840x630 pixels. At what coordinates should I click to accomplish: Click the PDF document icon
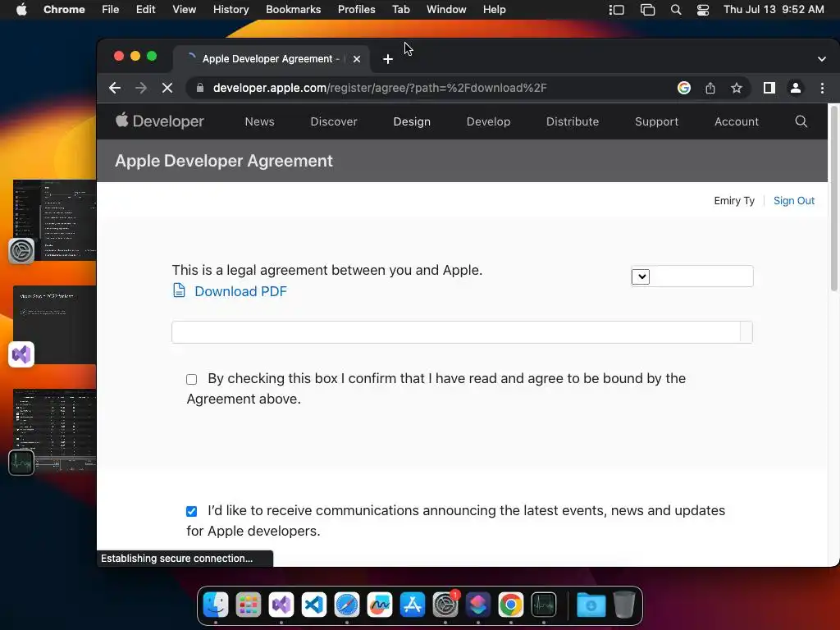coord(179,290)
